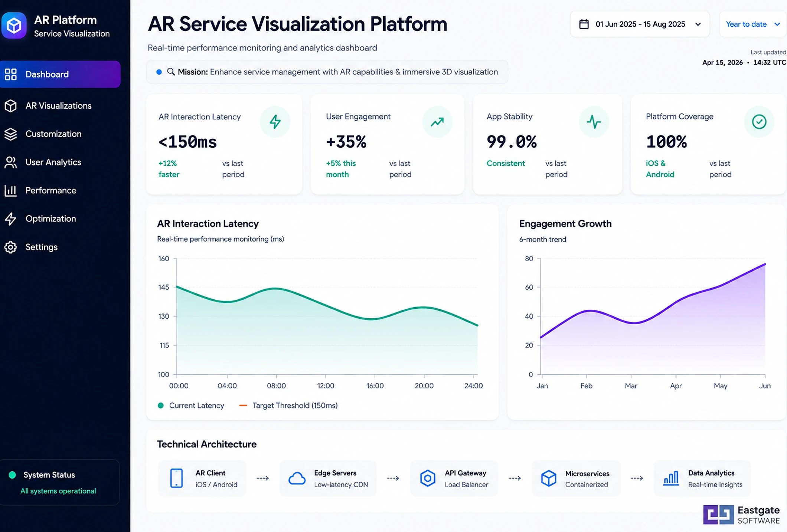Viewport: 787px width, 532px height.
Task: Click the date range text 01 Jun 2025 - 15 Aug 2025
Action: click(640, 24)
